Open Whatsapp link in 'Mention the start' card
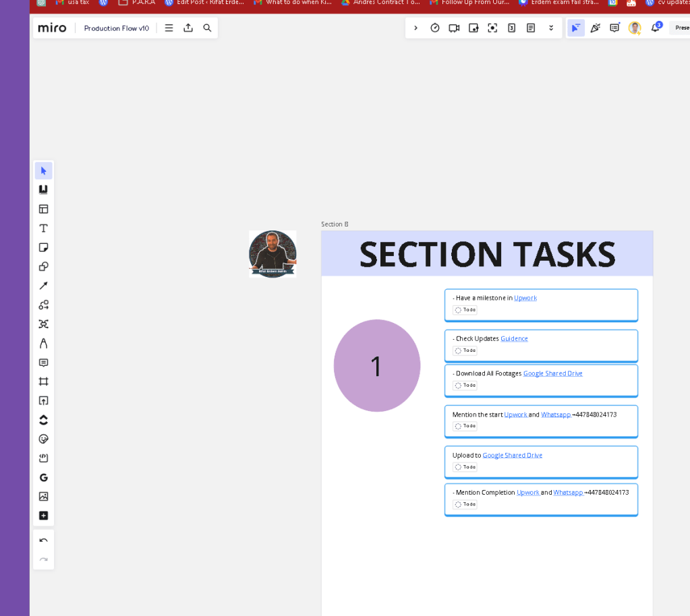Viewport: 690px width, 616px height. pos(556,414)
